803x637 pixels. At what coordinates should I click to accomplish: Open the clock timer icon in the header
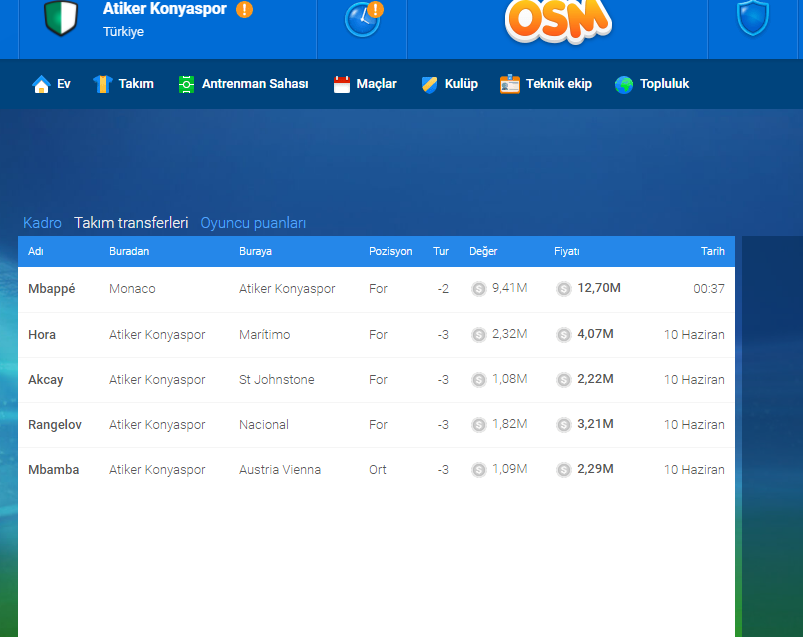tap(363, 19)
